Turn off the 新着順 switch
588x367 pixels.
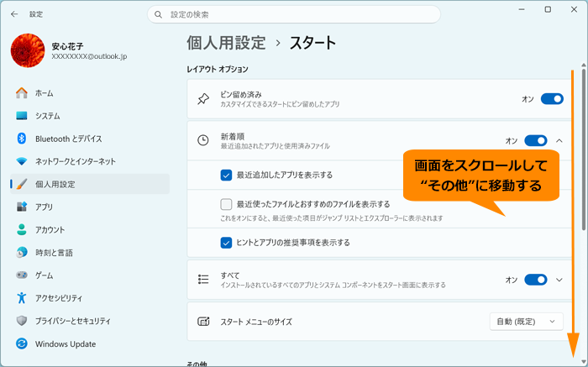click(x=536, y=140)
